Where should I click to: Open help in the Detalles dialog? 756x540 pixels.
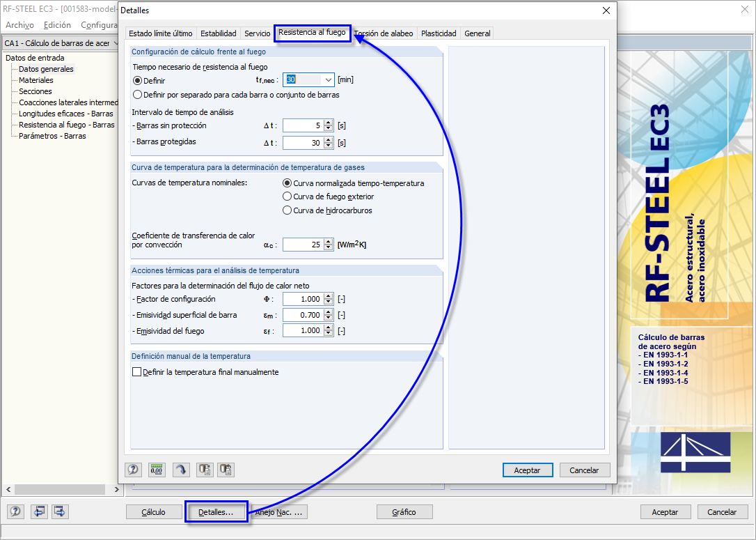coord(133,470)
